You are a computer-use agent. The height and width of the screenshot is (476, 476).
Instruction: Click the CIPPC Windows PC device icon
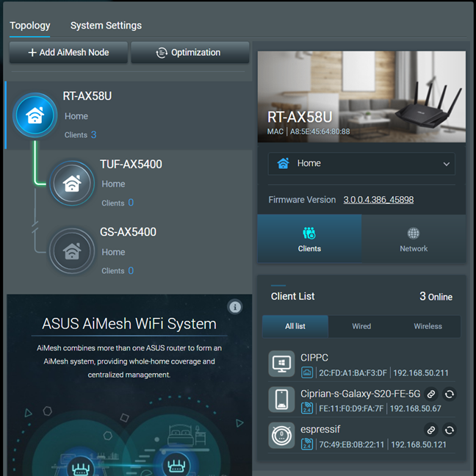coord(281,364)
